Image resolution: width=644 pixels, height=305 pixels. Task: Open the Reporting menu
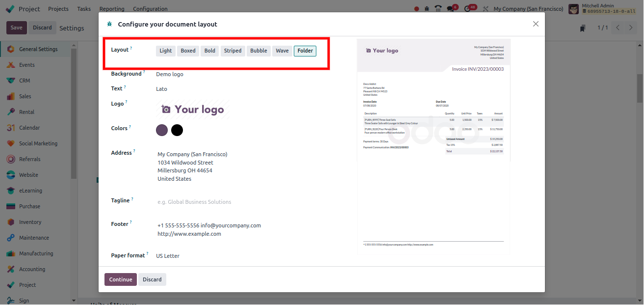112,8
